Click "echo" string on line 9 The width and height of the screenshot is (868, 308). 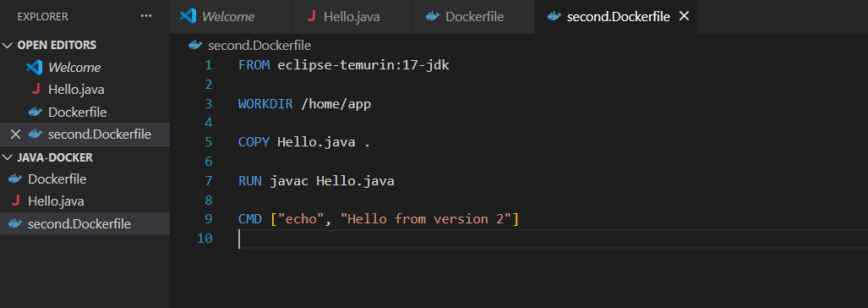[301, 219]
